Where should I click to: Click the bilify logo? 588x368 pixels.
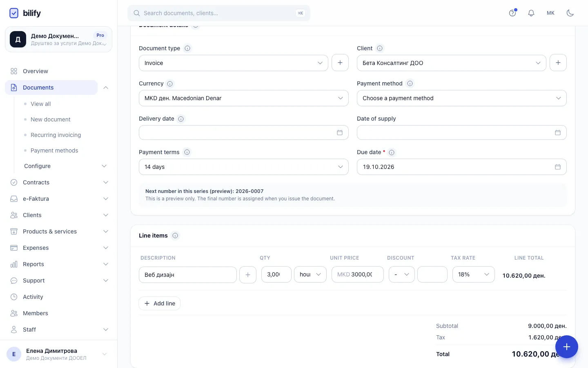tap(25, 13)
